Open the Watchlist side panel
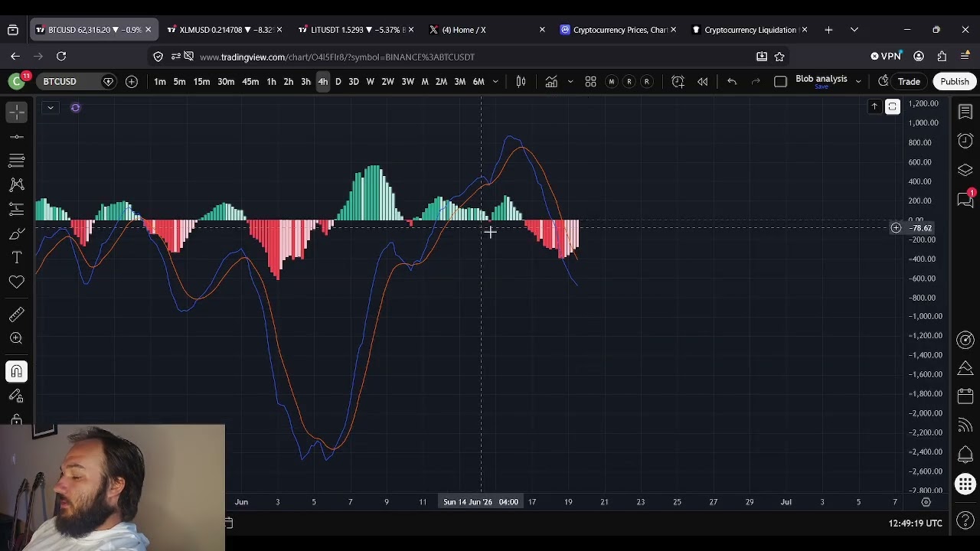980x551 pixels. [965, 112]
